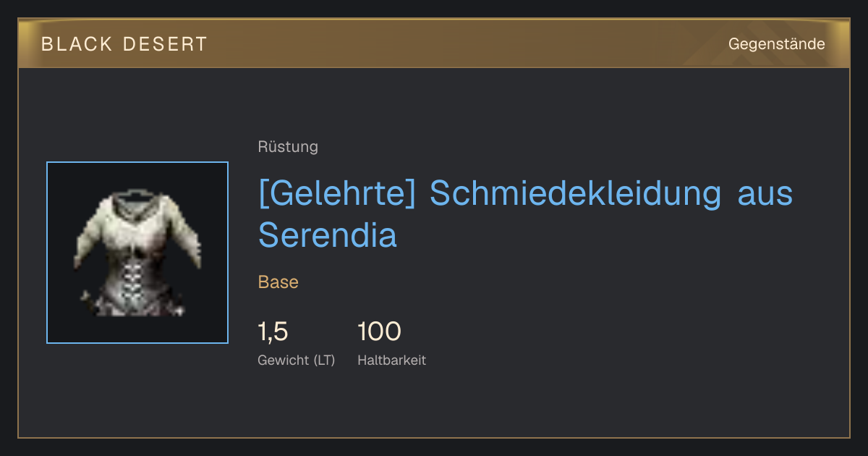
Task: Select the Base grade label
Action: [x=278, y=282]
